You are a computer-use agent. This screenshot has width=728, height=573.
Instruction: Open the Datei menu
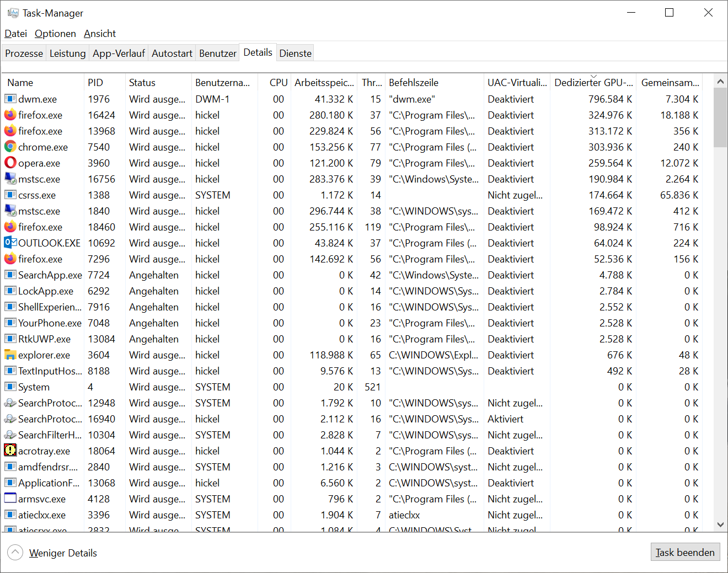(x=15, y=34)
